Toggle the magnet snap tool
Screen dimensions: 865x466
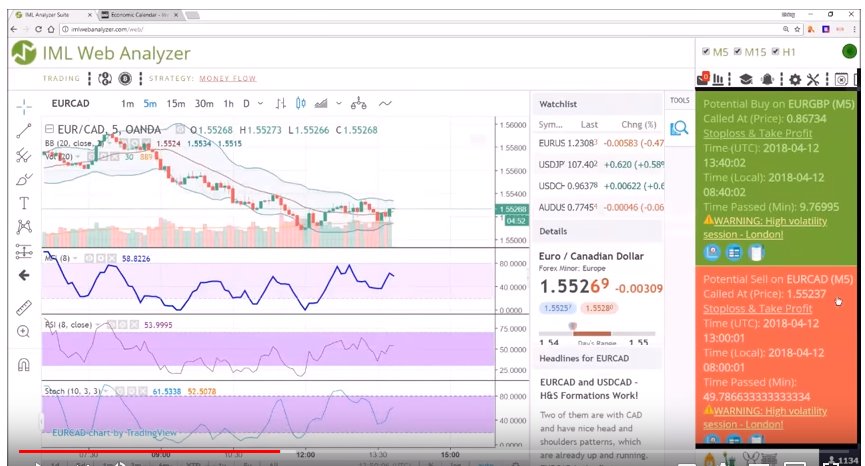[x=24, y=365]
